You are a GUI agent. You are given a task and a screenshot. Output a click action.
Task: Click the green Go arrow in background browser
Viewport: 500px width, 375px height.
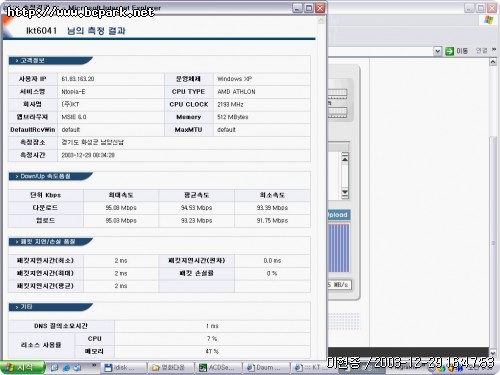point(450,51)
